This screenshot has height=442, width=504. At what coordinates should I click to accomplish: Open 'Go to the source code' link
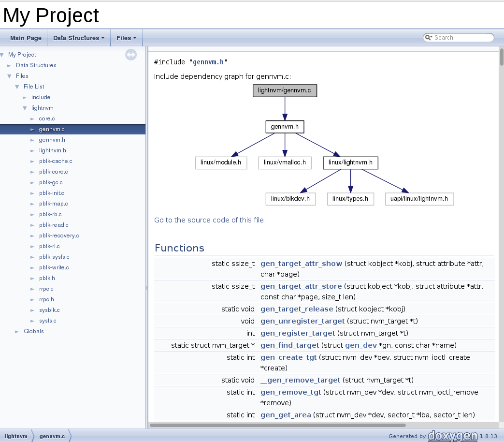click(x=210, y=220)
